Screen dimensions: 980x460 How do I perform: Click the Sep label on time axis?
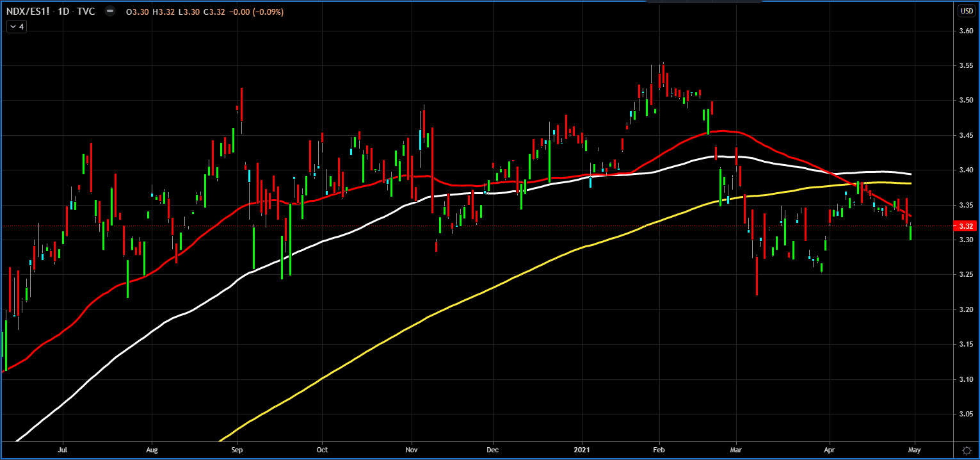237,450
